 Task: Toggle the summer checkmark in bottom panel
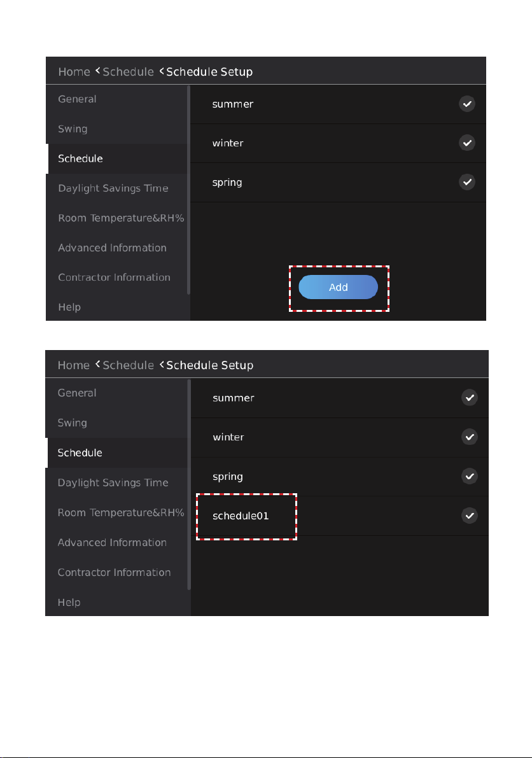coord(470,398)
